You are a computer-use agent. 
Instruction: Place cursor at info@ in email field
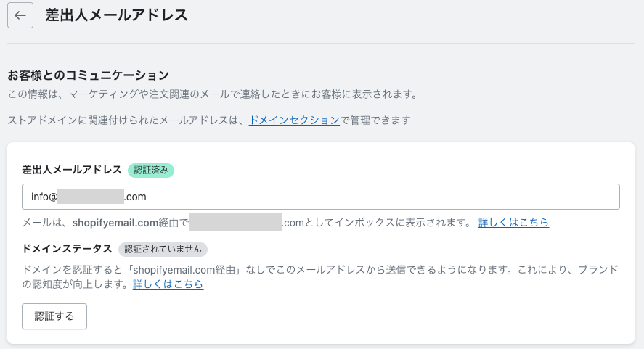44,197
